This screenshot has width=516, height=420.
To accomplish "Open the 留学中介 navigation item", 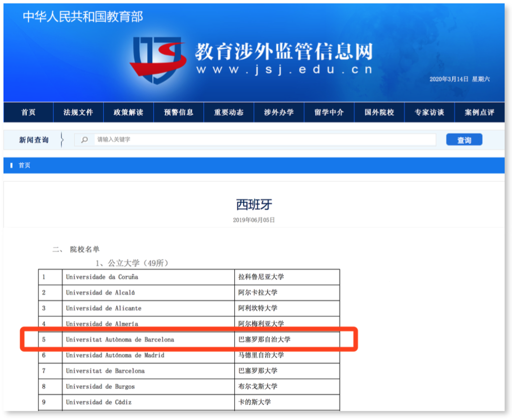I will (x=329, y=112).
